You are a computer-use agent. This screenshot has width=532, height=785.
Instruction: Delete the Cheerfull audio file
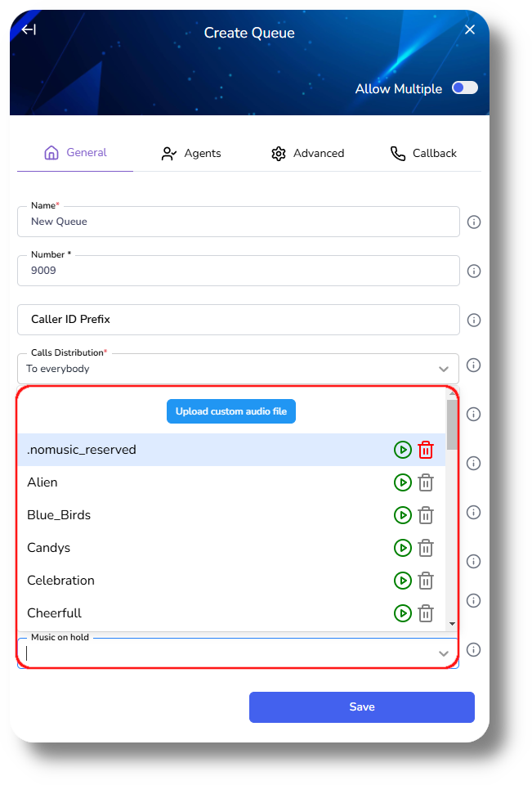tap(426, 613)
